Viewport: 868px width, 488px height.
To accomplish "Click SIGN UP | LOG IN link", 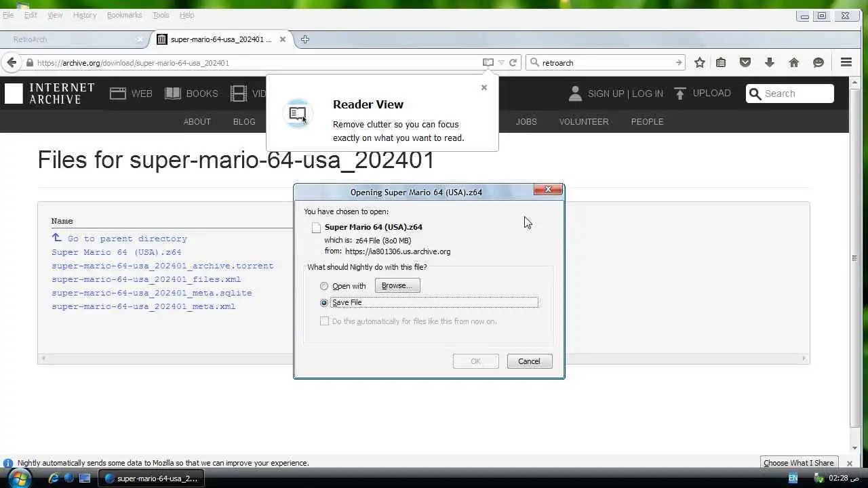I will (625, 94).
